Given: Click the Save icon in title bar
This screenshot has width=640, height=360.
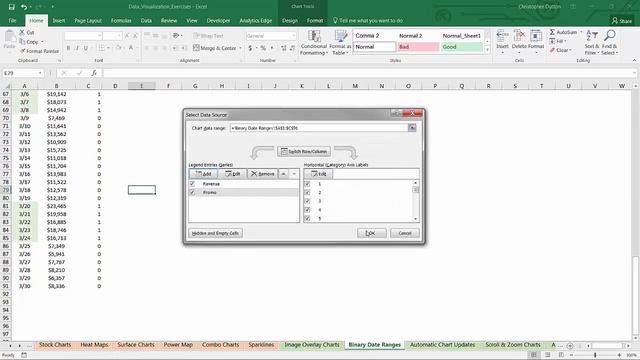Looking at the screenshot, I should [x=11, y=7].
